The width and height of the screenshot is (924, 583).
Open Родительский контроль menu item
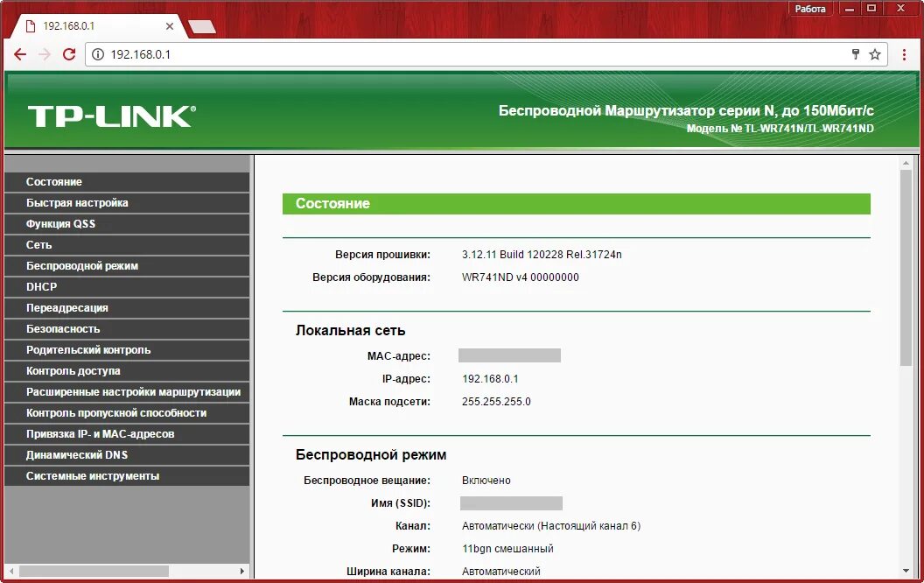127,350
